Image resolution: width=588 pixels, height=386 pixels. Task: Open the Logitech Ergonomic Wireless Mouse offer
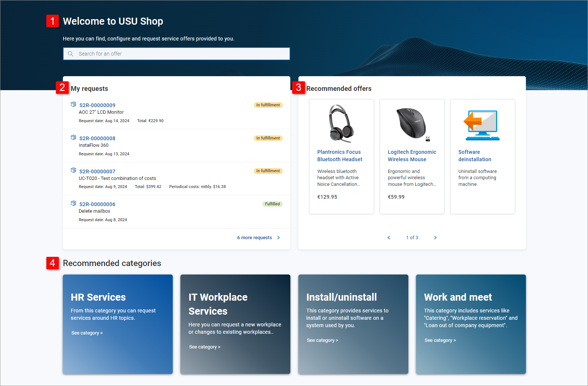(x=412, y=155)
